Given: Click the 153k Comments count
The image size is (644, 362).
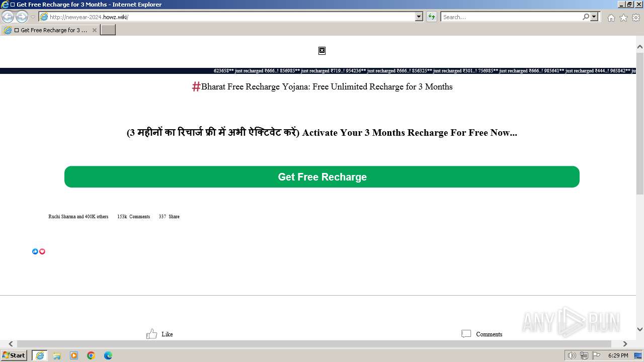Looking at the screenshot, I should 133,217.
